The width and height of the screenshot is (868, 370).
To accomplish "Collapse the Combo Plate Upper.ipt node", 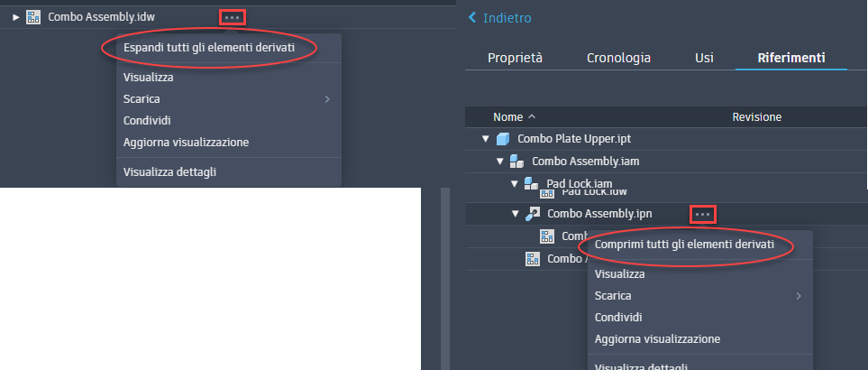I will coord(486,138).
